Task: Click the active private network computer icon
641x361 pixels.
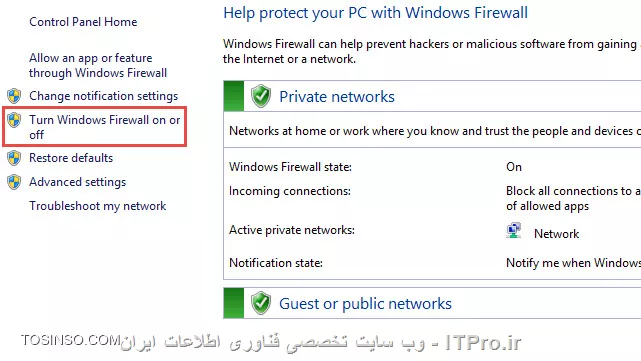Action: pos(513,231)
